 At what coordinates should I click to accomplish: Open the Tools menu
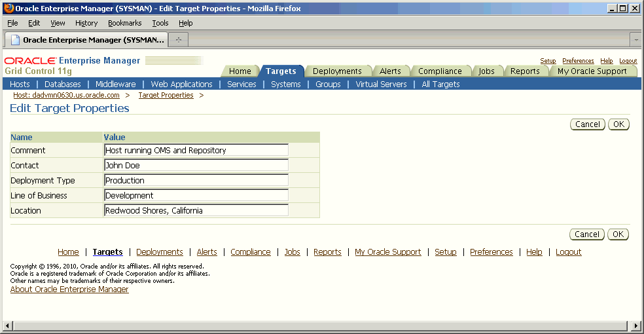160,23
